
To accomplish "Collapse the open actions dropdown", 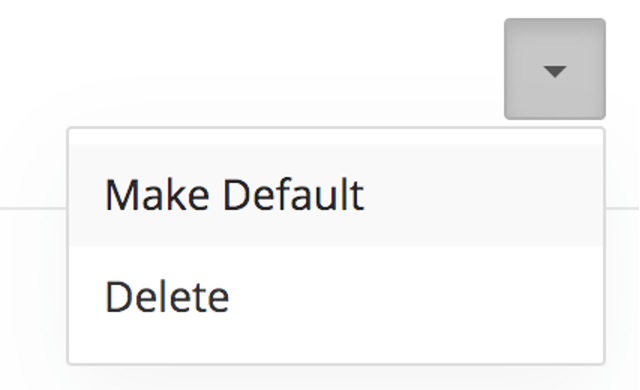I will [x=555, y=69].
